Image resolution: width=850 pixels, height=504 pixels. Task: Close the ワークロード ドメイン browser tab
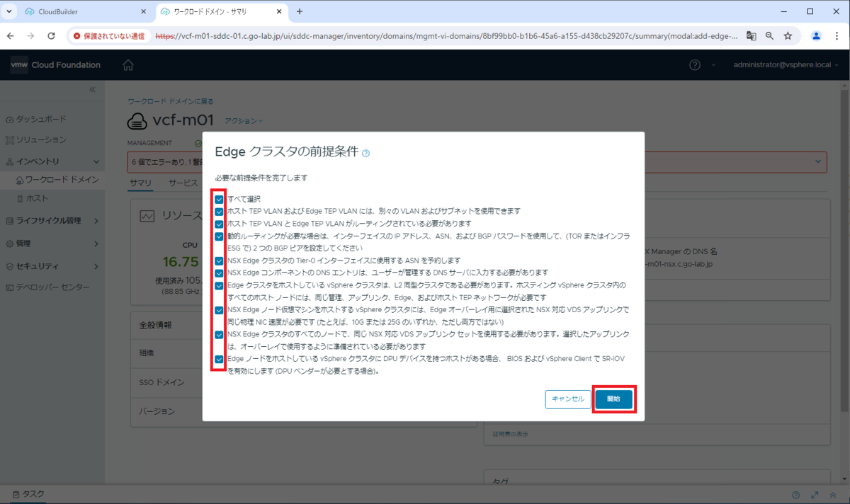[x=279, y=12]
